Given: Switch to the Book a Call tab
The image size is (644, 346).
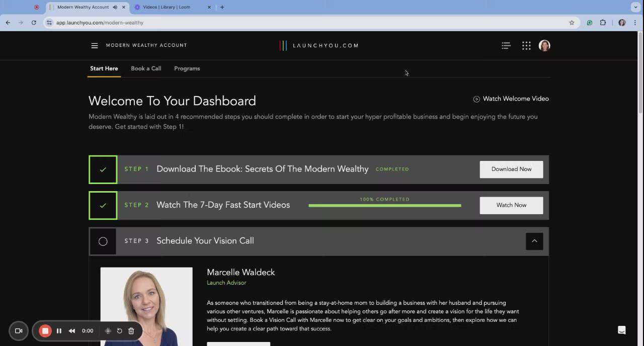Looking at the screenshot, I should coord(146,68).
